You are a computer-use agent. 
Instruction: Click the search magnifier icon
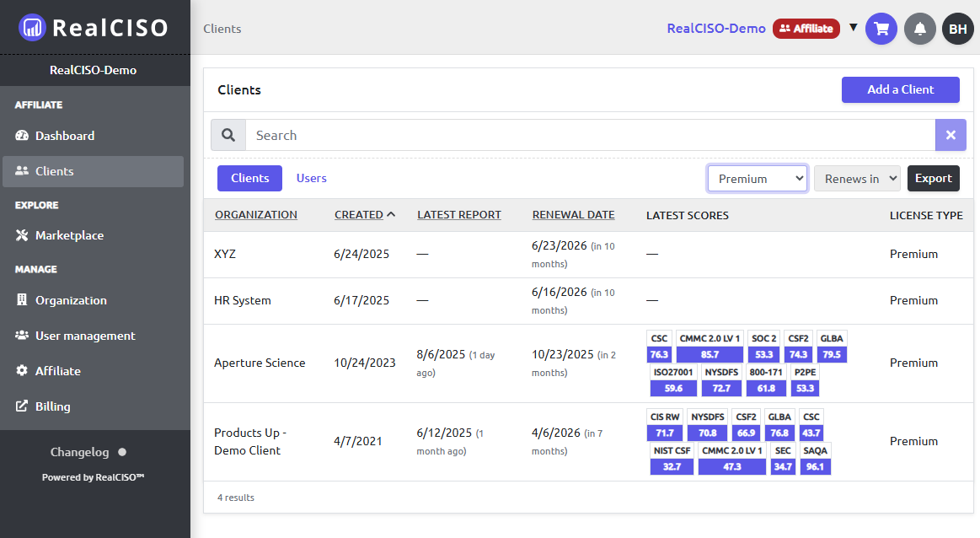228,135
